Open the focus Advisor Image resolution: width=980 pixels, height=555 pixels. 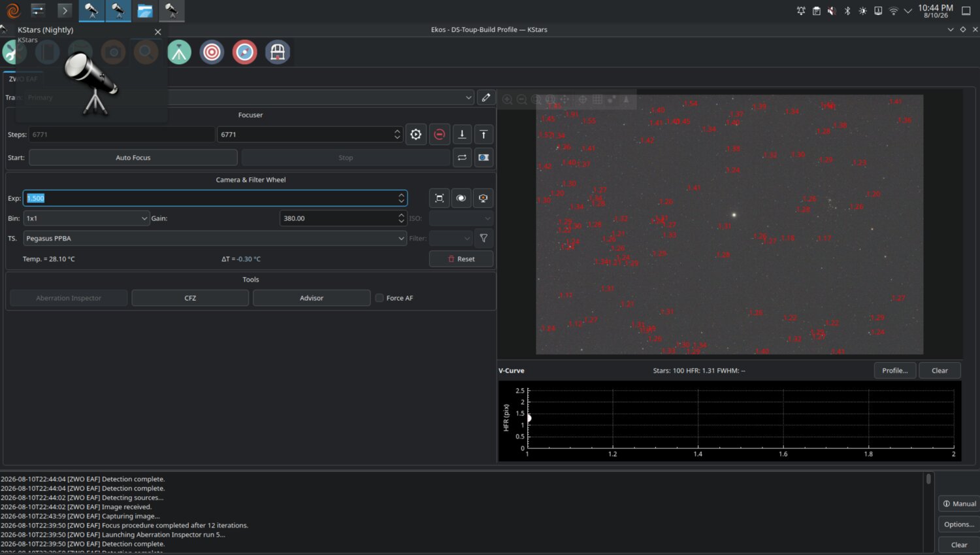pyautogui.click(x=312, y=298)
